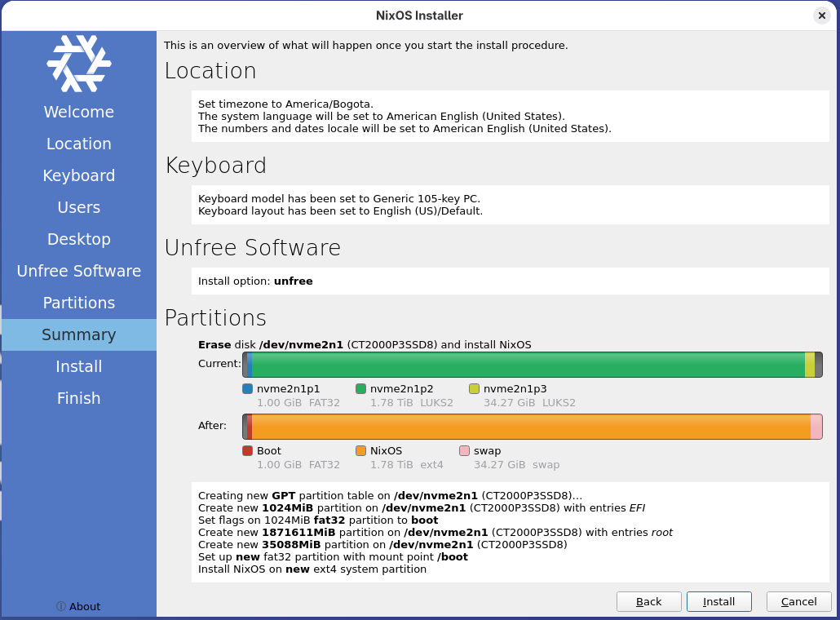
Task: Jump to the Partitions step
Action: point(79,303)
